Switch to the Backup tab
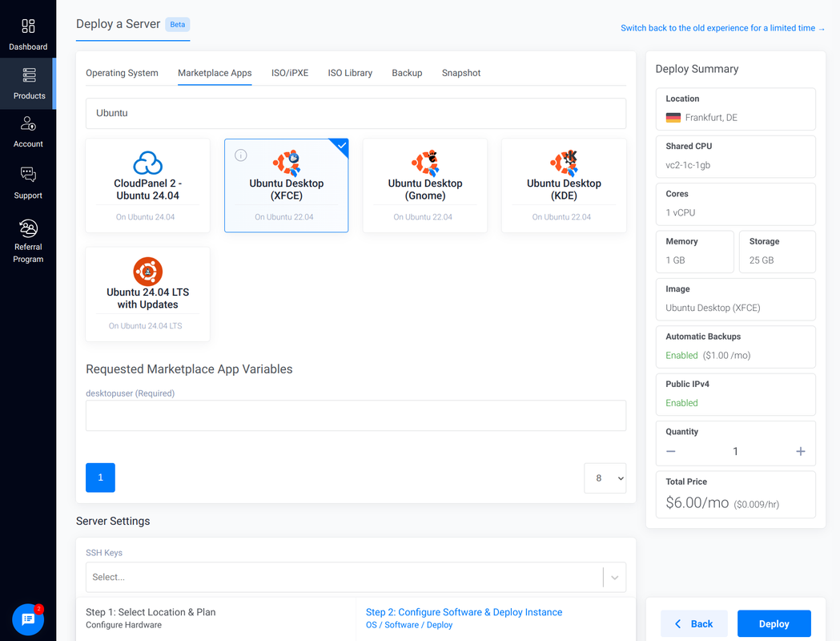The height and width of the screenshot is (641, 840). (x=407, y=73)
